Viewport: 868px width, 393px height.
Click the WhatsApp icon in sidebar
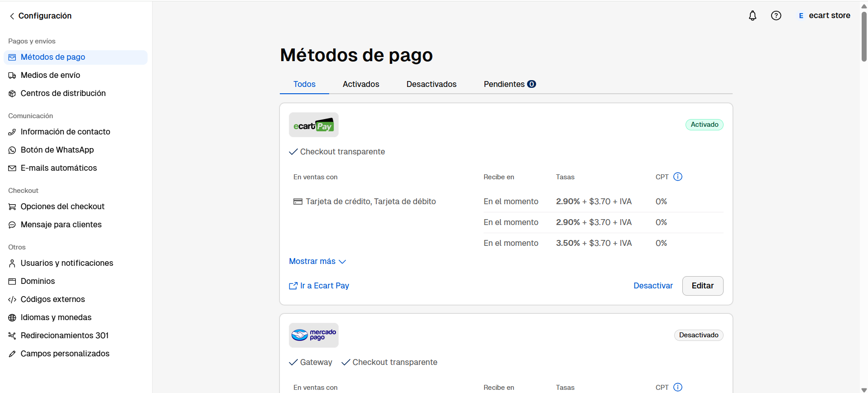point(12,150)
